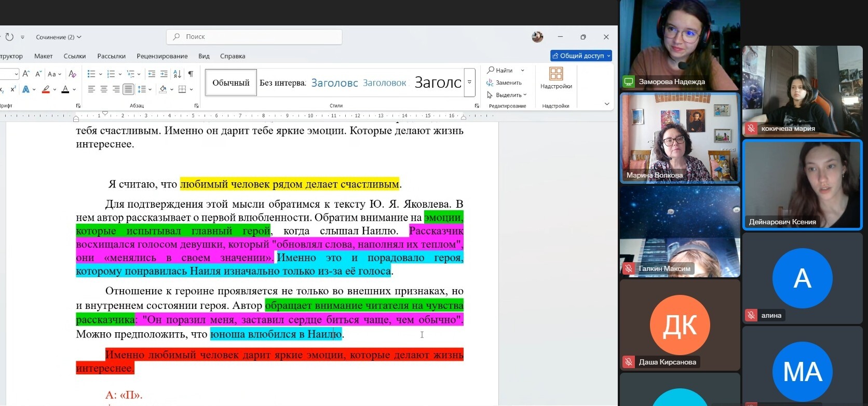Apply black font color
The width and height of the screenshot is (868, 406).
[65, 89]
